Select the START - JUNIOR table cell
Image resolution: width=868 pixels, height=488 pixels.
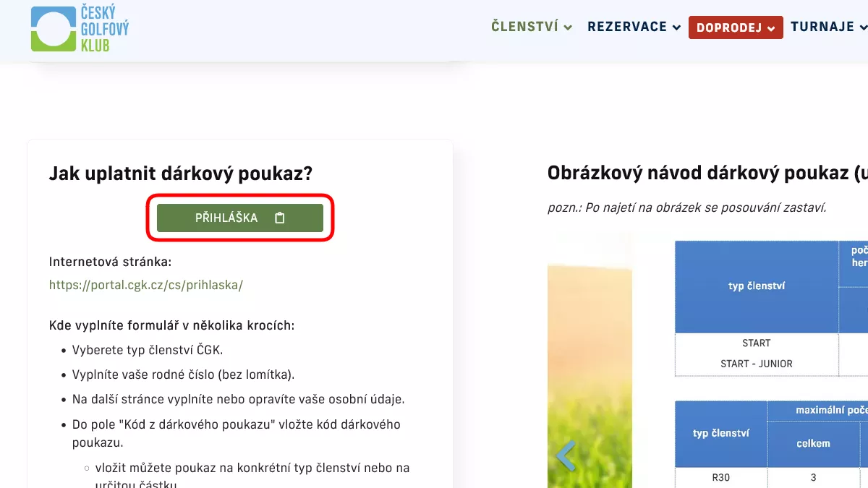point(756,364)
